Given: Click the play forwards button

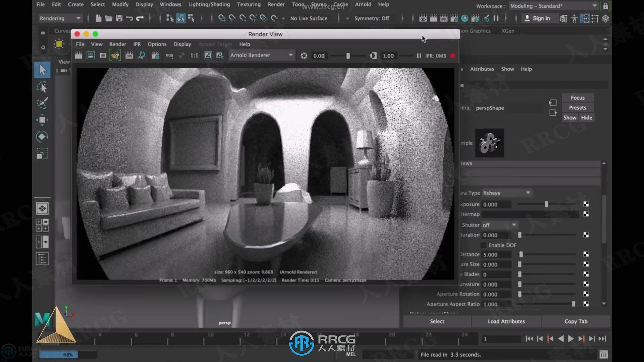Looking at the screenshot, I should coord(571,339).
